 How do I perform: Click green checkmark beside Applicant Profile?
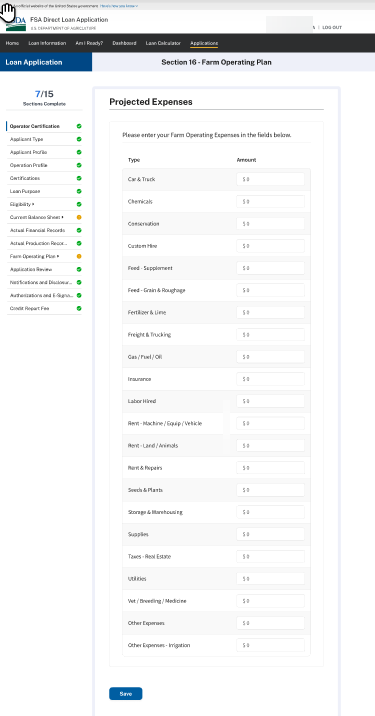tap(79, 152)
